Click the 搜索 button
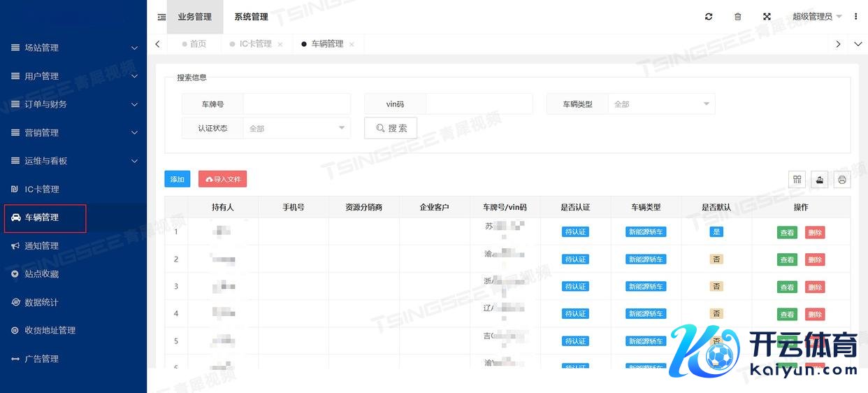868x393 pixels. coord(391,128)
